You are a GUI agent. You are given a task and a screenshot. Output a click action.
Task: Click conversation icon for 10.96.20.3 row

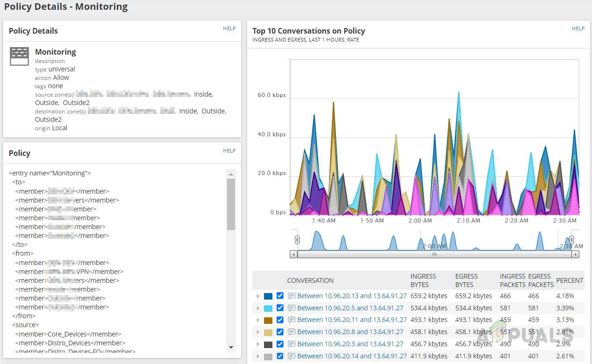(292, 344)
